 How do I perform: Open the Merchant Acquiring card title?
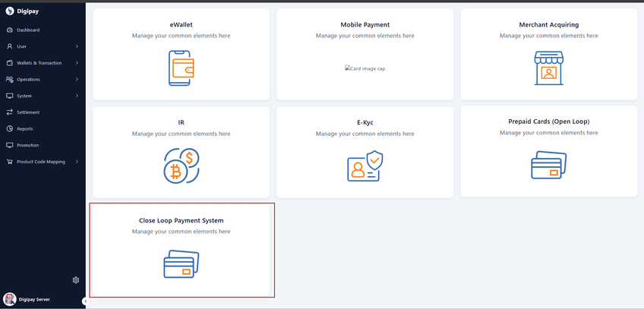click(x=549, y=24)
